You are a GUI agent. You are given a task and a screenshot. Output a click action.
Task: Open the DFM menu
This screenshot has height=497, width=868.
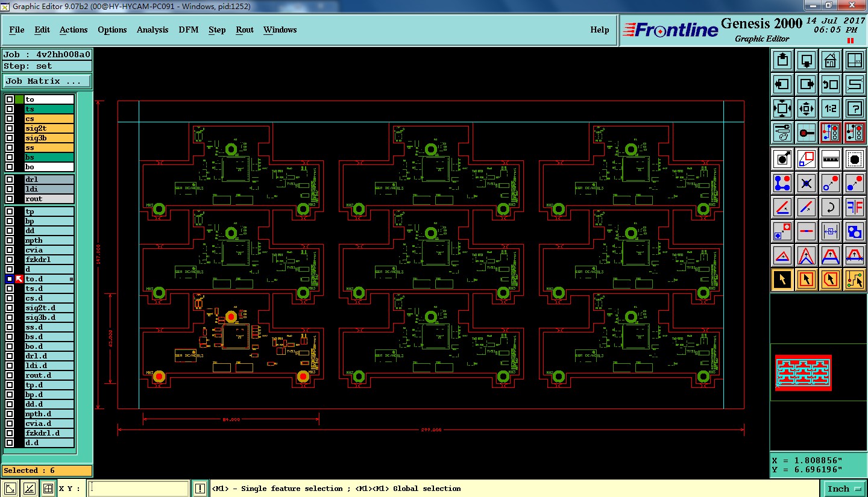(x=189, y=30)
